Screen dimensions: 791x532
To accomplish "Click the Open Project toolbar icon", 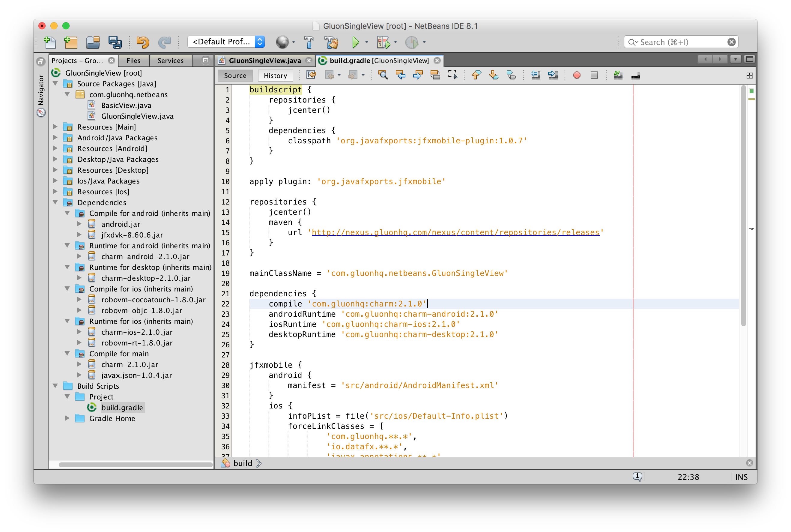I will [93, 42].
